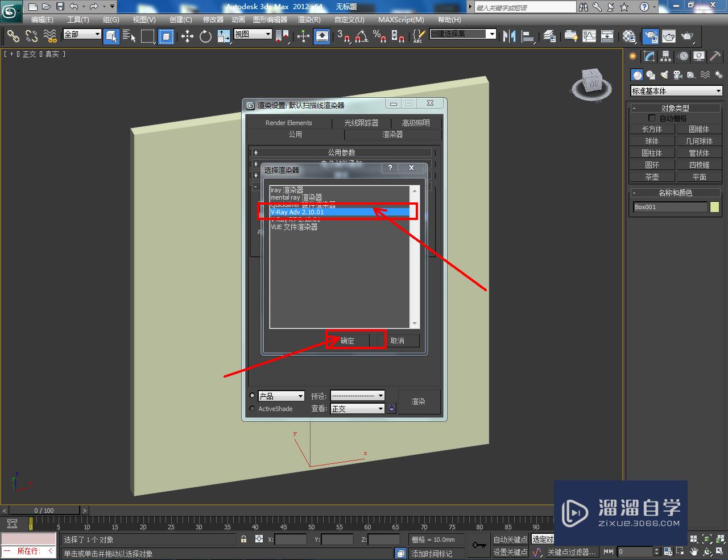This screenshot has width=728, height=560.
Task: Open named selection sets dropdown
Action: pos(462,34)
